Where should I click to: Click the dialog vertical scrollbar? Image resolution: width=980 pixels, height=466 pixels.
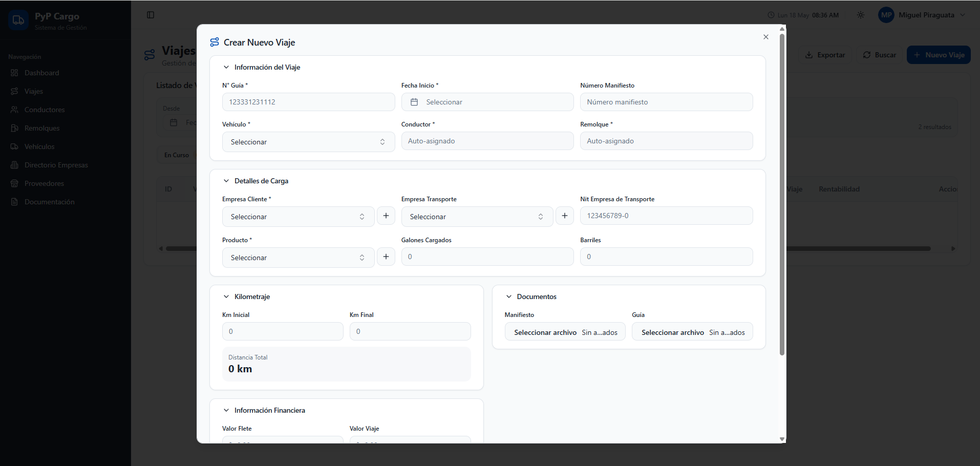click(782, 195)
